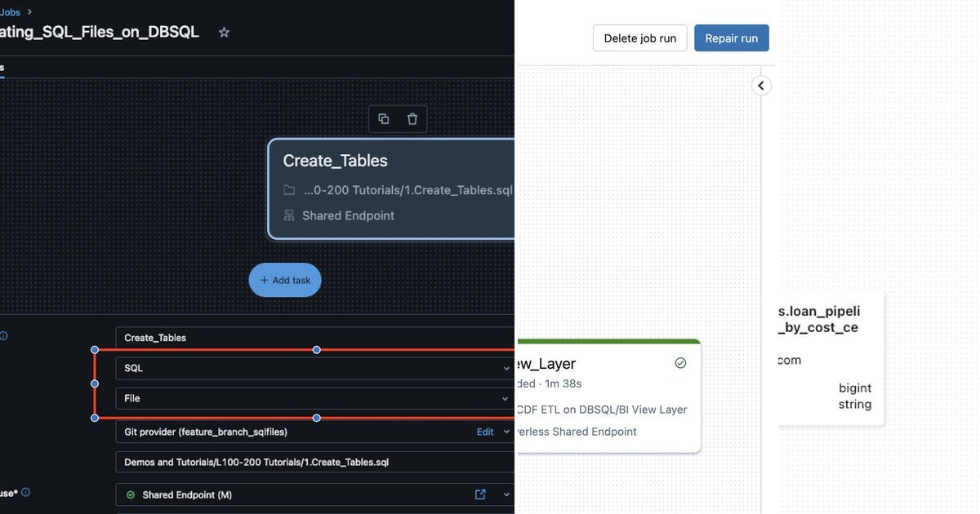
Task: Click the trash icon to delete the task
Action: (x=412, y=118)
